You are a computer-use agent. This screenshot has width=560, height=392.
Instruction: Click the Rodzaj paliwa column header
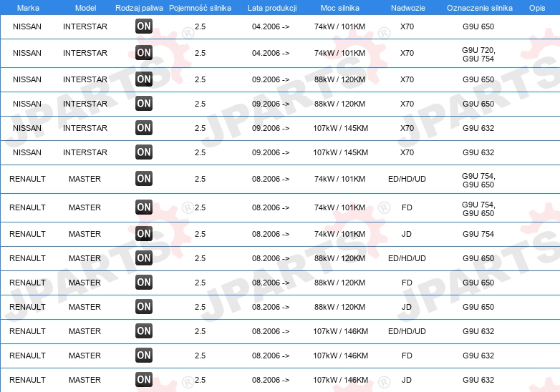coord(139,8)
